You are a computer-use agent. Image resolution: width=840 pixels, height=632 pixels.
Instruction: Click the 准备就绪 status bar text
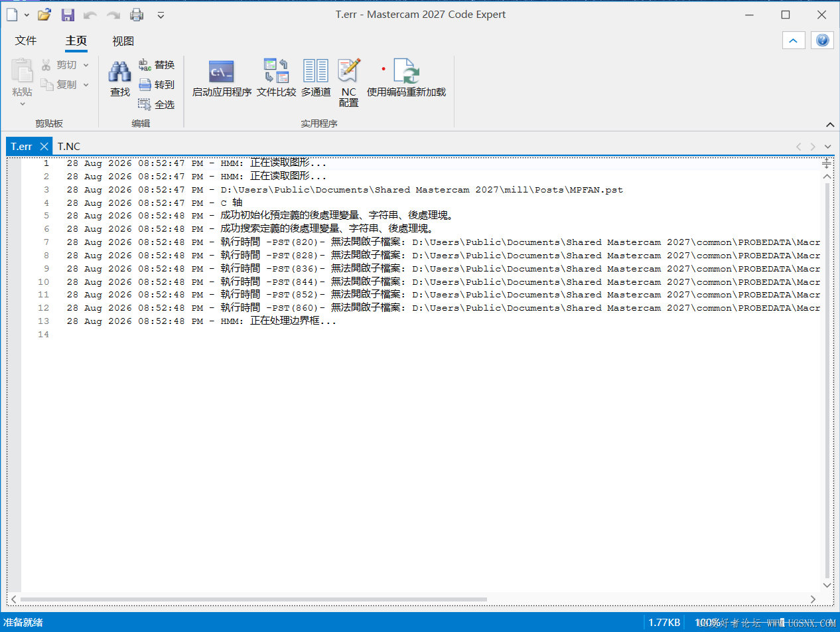pyautogui.click(x=23, y=622)
